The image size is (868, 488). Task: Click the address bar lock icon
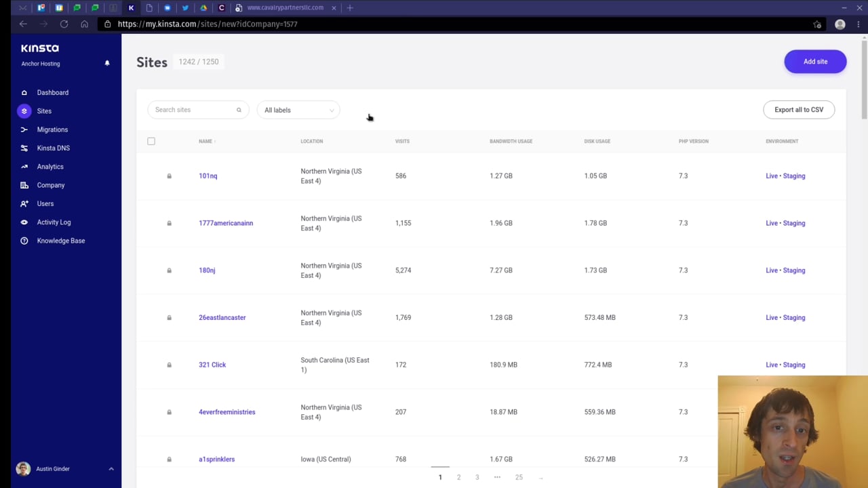pyautogui.click(x=107, y=24)
